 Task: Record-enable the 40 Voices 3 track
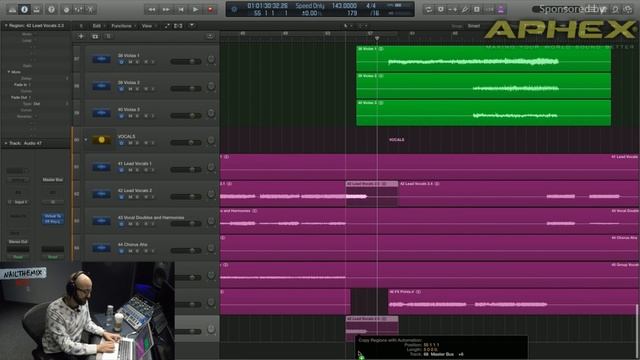[x=146, y=116]
